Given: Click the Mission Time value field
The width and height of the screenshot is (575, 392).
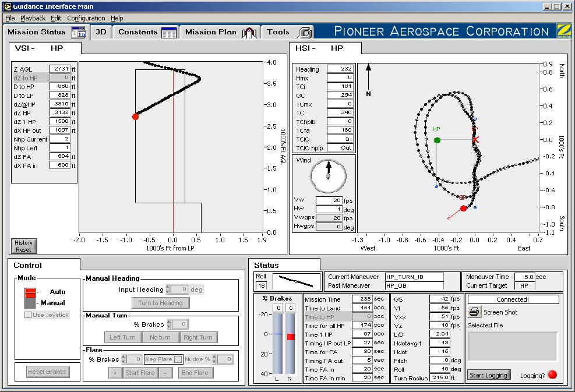Looking at the screenshot, I should (362, 299).
